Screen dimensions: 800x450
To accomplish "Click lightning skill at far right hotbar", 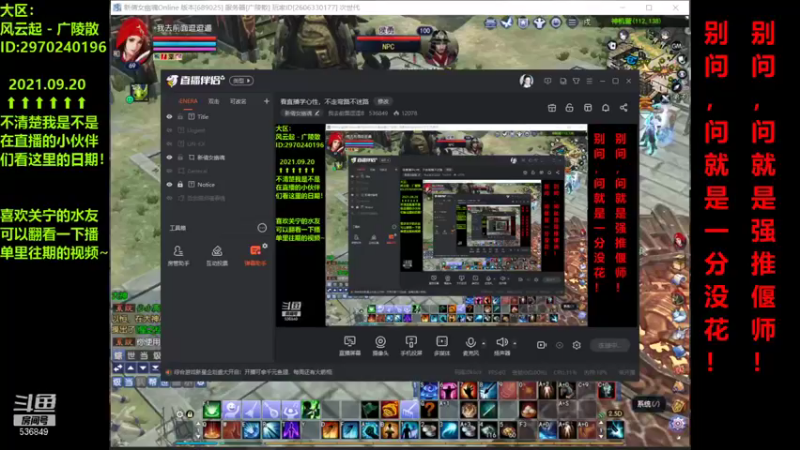I will 615,430.
